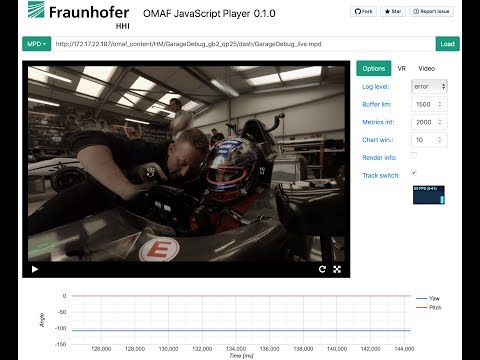Click the Track switch label
Image resolution: width=480 pixels, height=360 pixels.
(x=381, y=175)
